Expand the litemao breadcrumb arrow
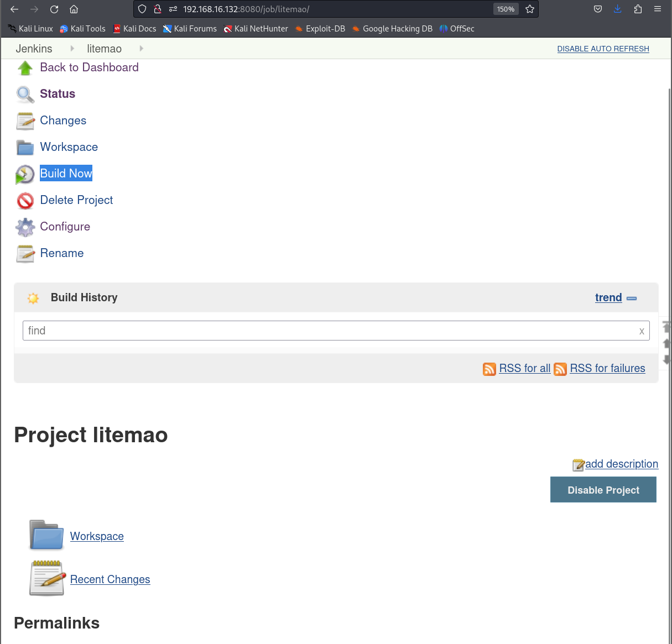Viewport: 672px width, 644px height. (x=142, y=49)
